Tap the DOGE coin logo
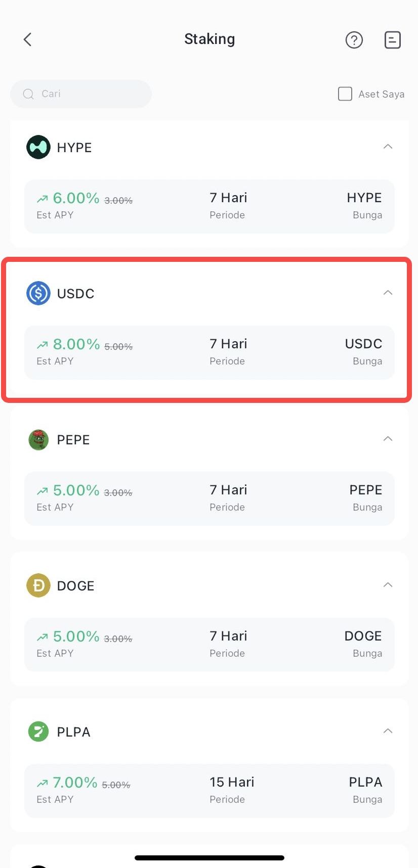 38,585
